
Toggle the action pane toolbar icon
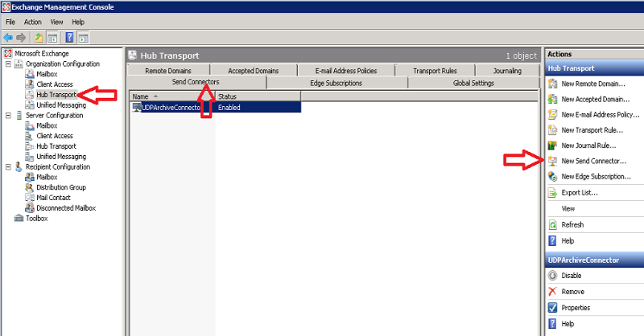(84, 38)
